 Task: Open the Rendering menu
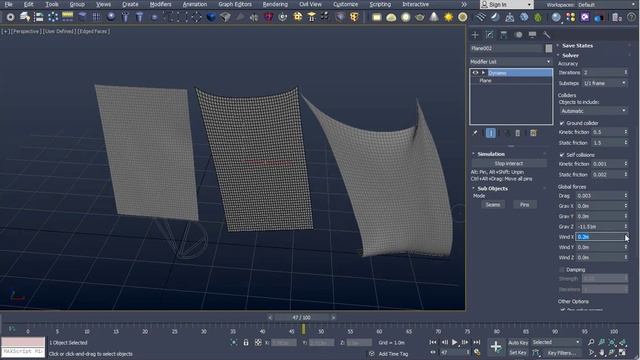275,4
